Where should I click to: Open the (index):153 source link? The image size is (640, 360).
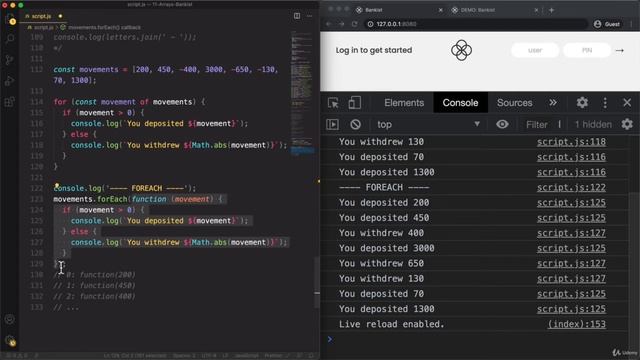pyautogui.click(x=576, y=324)
